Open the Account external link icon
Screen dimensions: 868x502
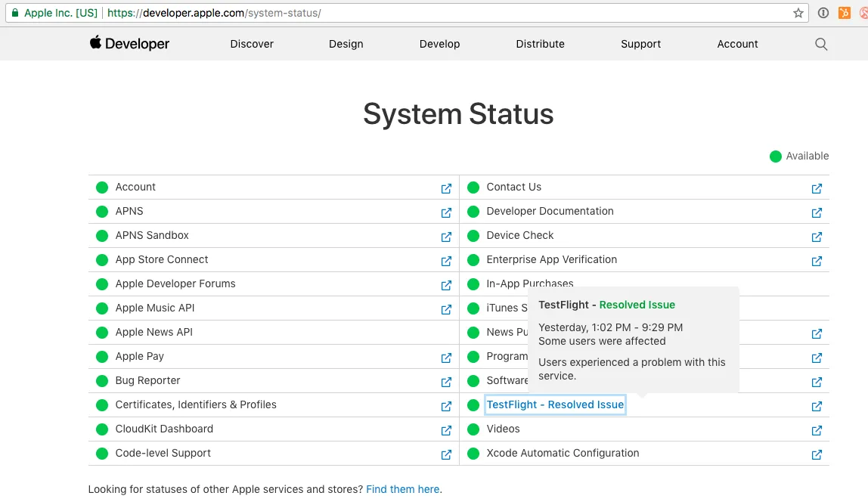(446, 188)
